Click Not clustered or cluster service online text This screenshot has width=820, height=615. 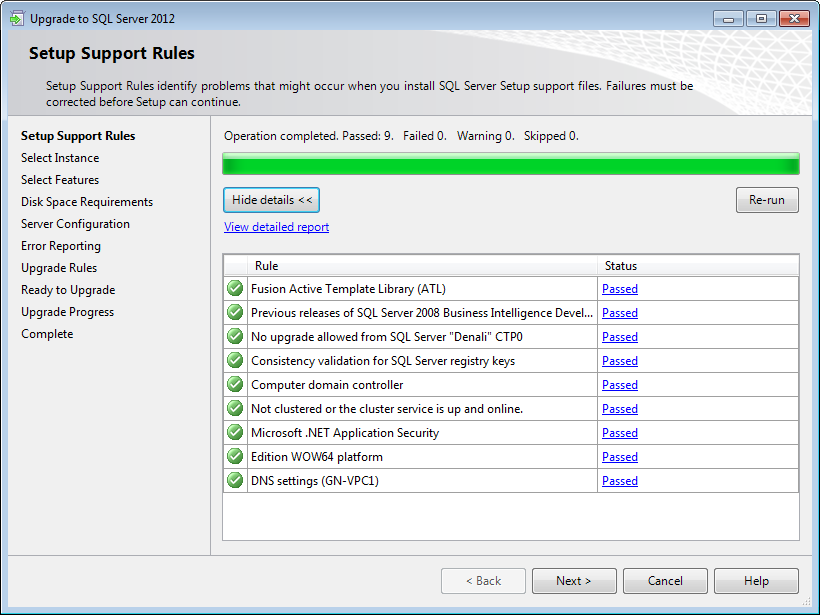click(x=387, y=409)
